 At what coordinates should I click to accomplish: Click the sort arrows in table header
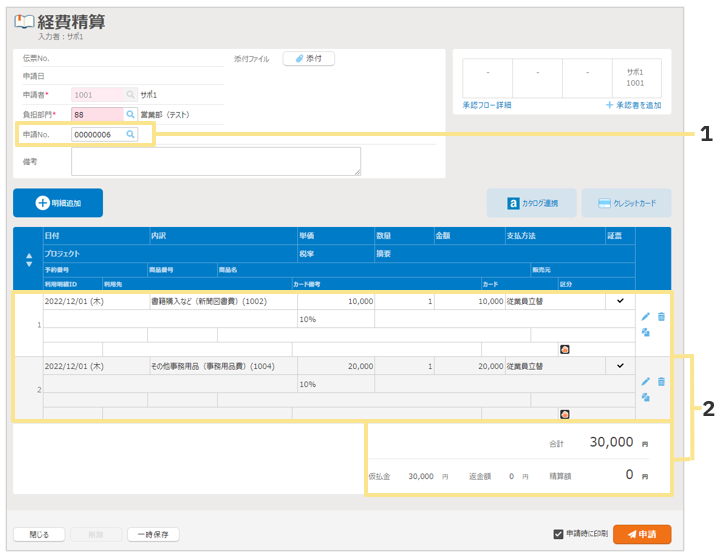coord(28,259)
